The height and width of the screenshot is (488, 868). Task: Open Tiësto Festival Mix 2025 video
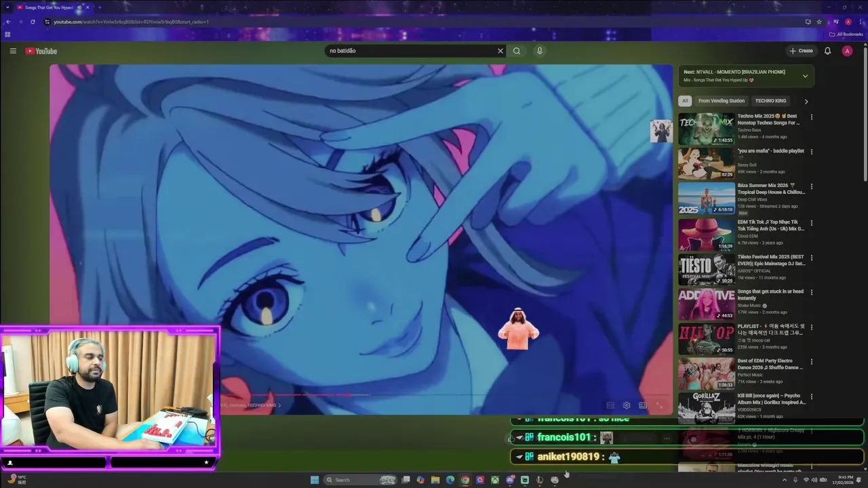[x=707, y=269]
